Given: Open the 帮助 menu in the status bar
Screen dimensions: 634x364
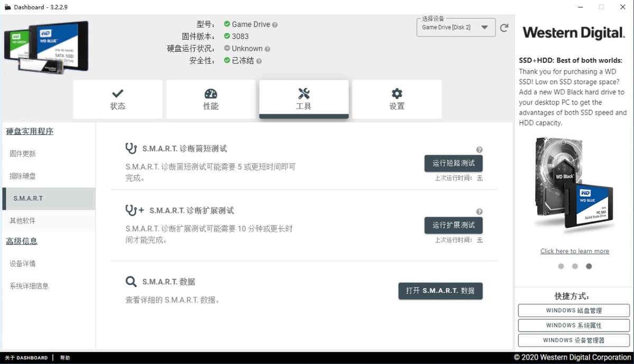Looking at the screenshot, I should (x=65, y=358).
